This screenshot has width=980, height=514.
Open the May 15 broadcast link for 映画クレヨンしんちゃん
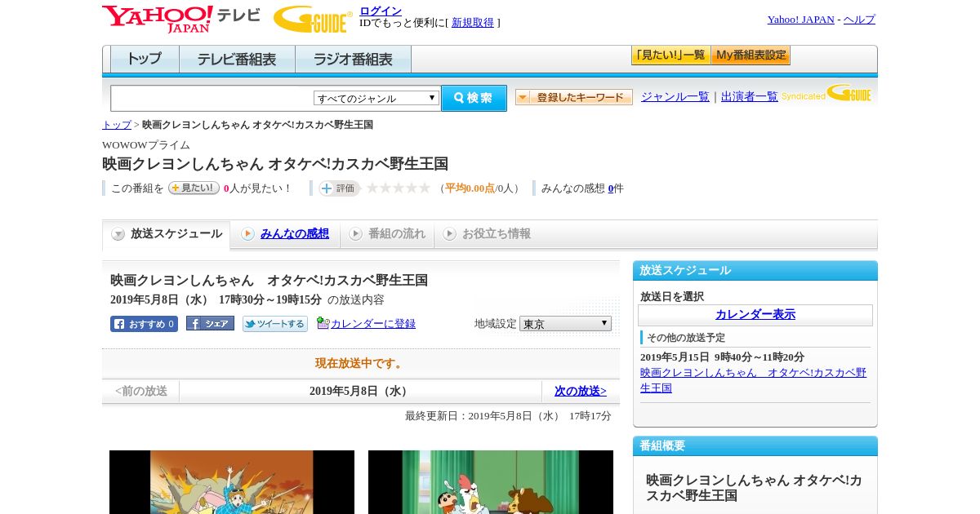click(753, 380)
